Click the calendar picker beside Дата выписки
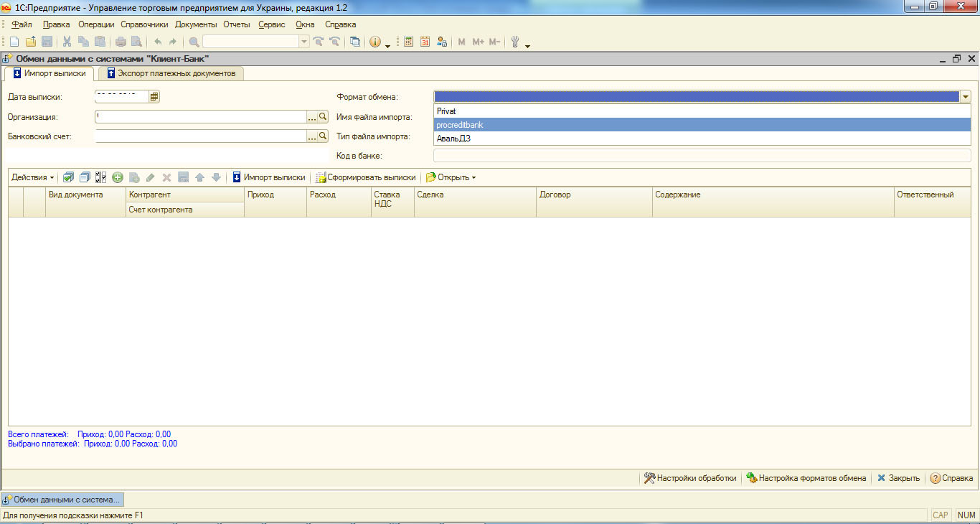The image size is (980, 524). coord(154,96)
